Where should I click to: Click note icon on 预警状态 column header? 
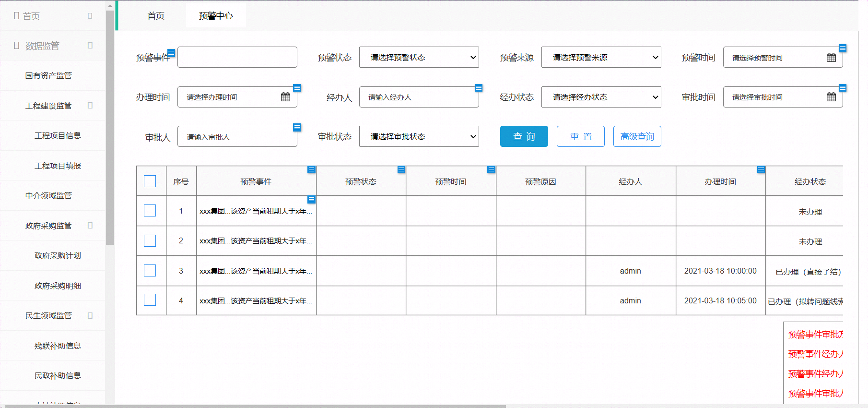[x=401, y=169]
